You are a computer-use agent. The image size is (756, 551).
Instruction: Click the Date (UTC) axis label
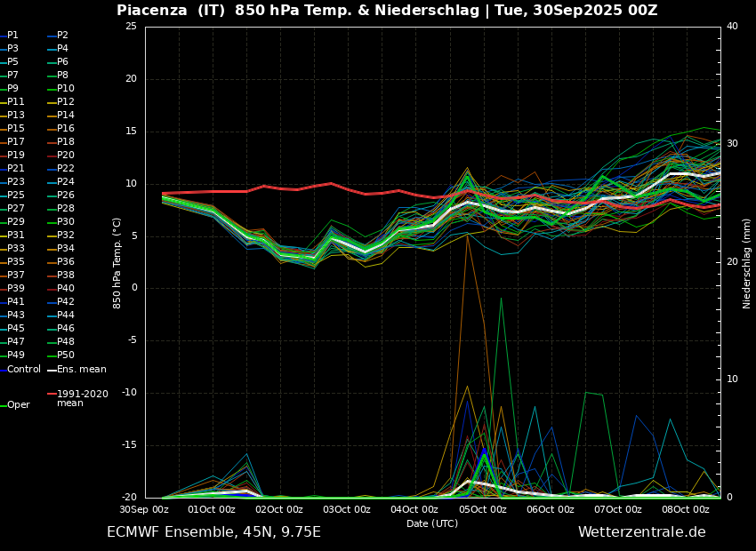[432, 523]
